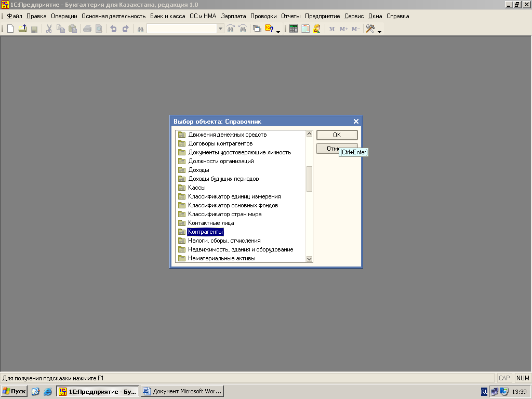Click the Cut scissors icon
Image resolution: width=532 pixels, height=399 pixels.
click(x=49, y=29)
